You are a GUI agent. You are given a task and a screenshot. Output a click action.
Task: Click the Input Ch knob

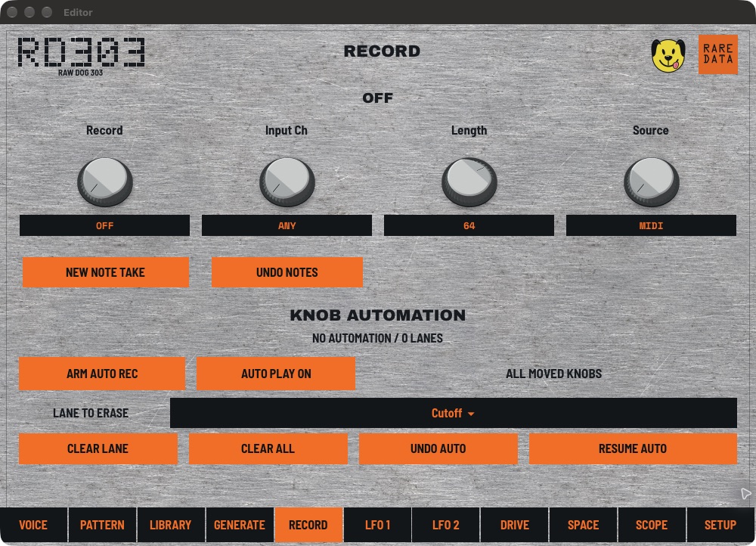coord(287,181)
